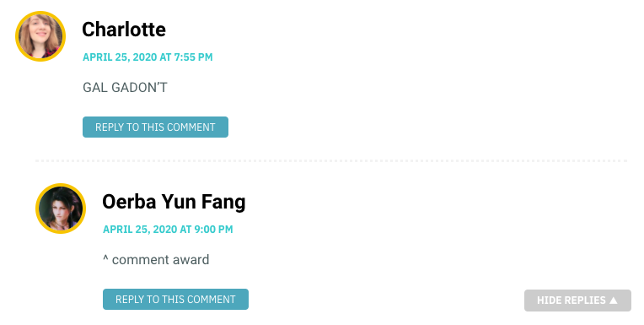
Task: Collapse replies with the Hide Replies button
Action: pos(577,301)
